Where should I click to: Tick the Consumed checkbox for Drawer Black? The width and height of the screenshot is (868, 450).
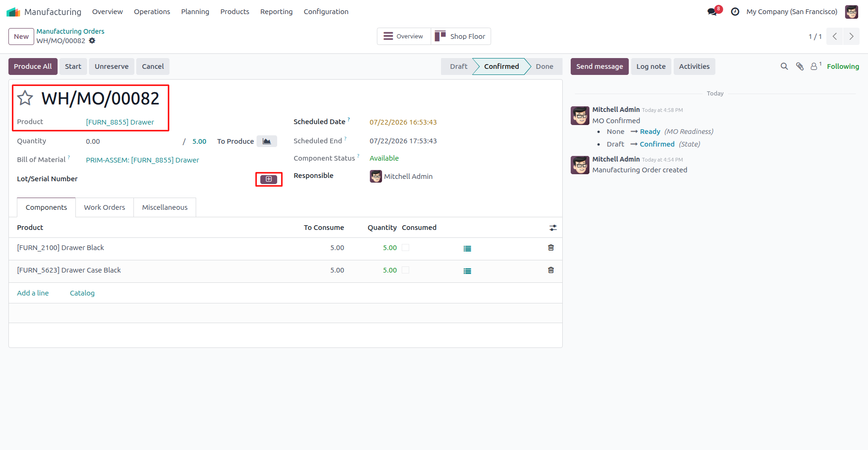[x=405, y=248]
